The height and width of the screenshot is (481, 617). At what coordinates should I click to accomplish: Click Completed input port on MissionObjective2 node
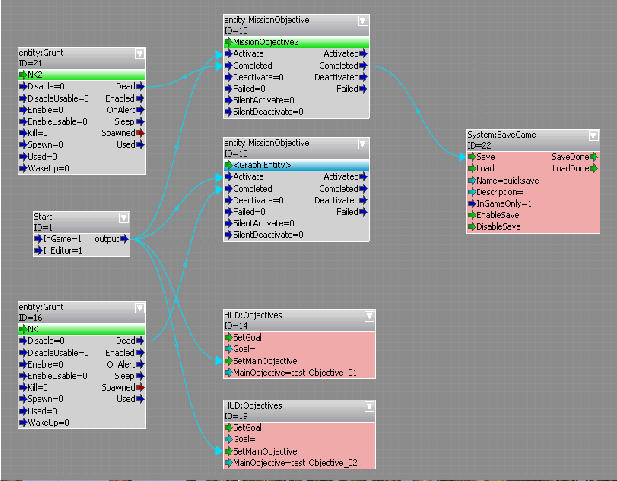(229, 65)
